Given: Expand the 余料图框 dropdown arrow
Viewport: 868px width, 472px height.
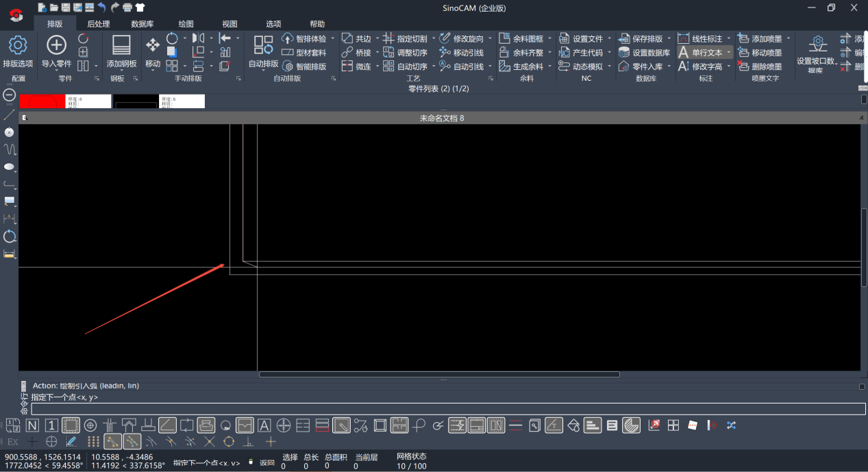Looking at the screenshot, I should pyautogui.click(x=549, y=39).
